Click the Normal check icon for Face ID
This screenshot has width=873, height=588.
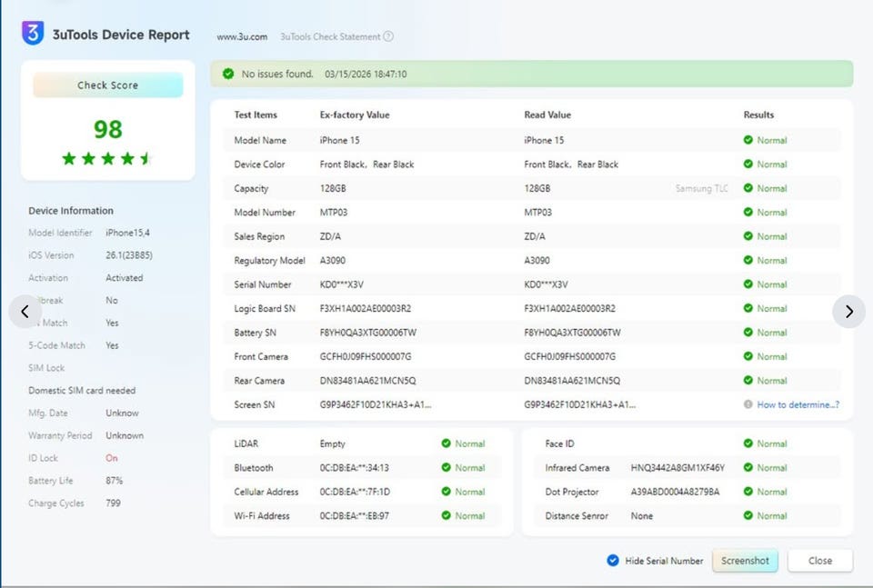tap(748, 443)
